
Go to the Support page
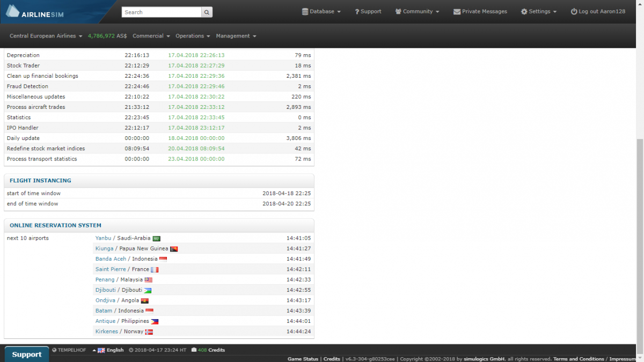tap(368, 11)
